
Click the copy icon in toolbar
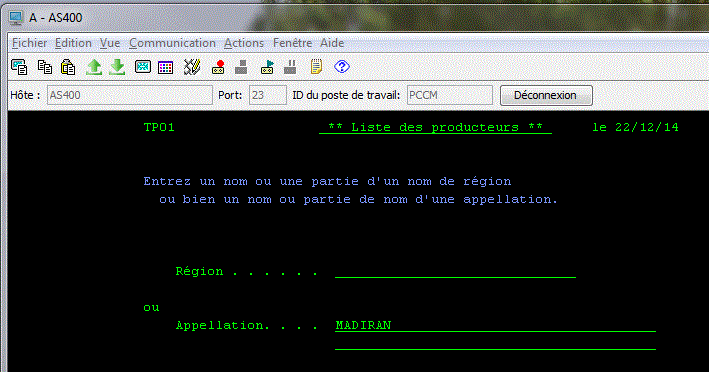44,67
